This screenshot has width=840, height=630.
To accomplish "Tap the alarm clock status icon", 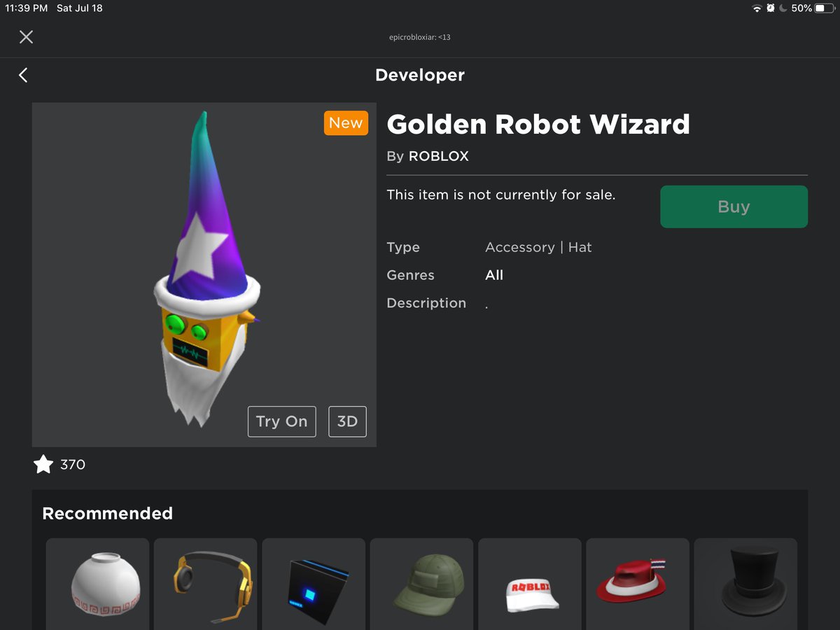I will click(771, 8).
